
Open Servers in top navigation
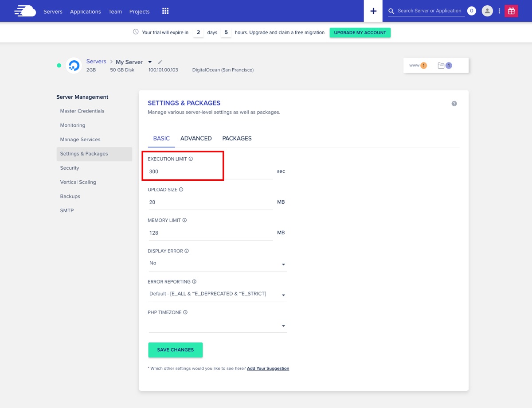(53, 12)
